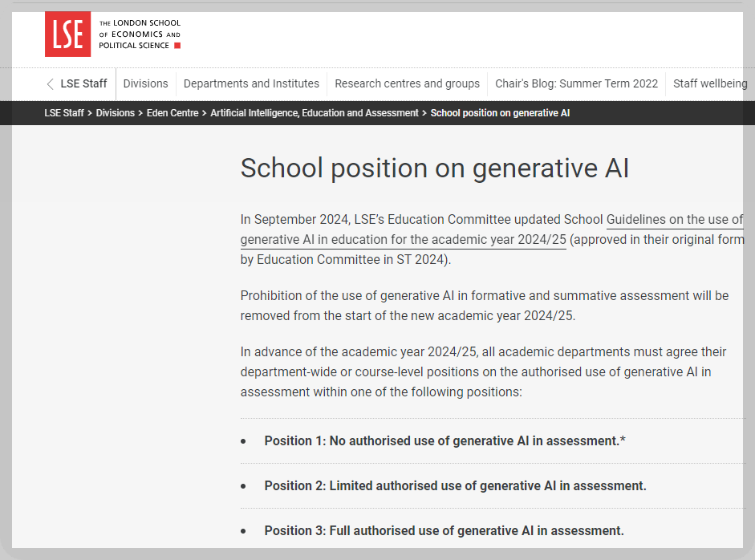Screen dimensions: 755x560
Task: Click the paragraph starting 'Prohibition of the use'
Action: [485, 306]
